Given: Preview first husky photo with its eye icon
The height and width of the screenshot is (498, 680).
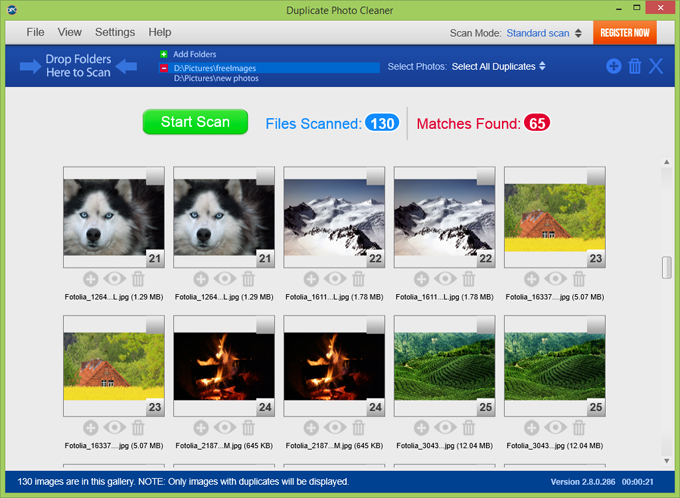Looking at the screenshot, I should click(x=114, y=279).
